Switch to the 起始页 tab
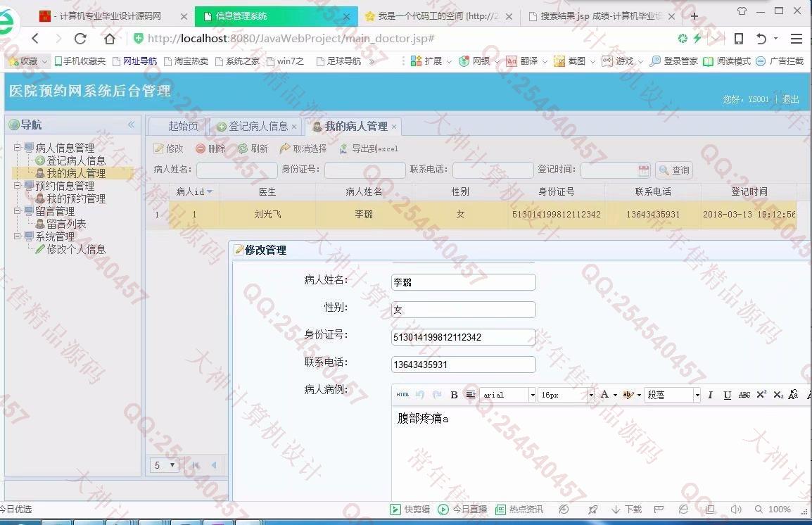The image size is (812, 525). 183,127
